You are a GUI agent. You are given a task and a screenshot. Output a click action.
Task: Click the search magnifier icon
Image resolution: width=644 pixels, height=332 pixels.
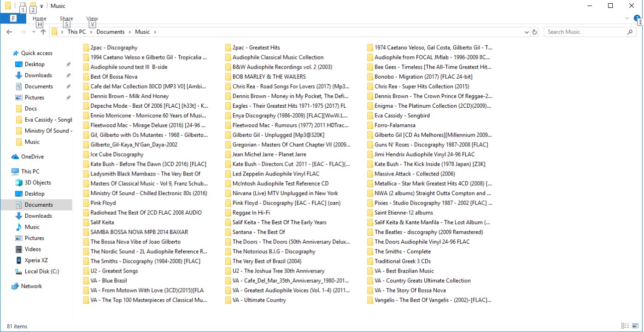[630, 32]
